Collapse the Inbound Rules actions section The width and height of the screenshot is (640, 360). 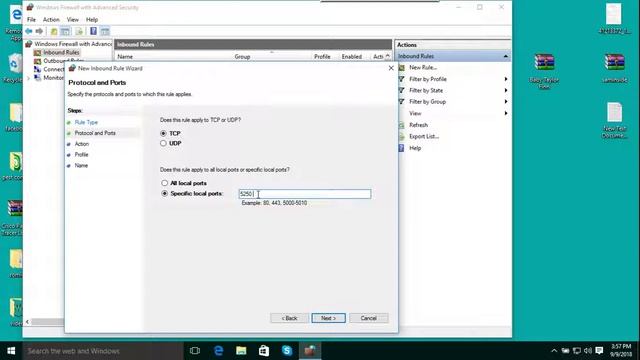[x=506, y=56]
